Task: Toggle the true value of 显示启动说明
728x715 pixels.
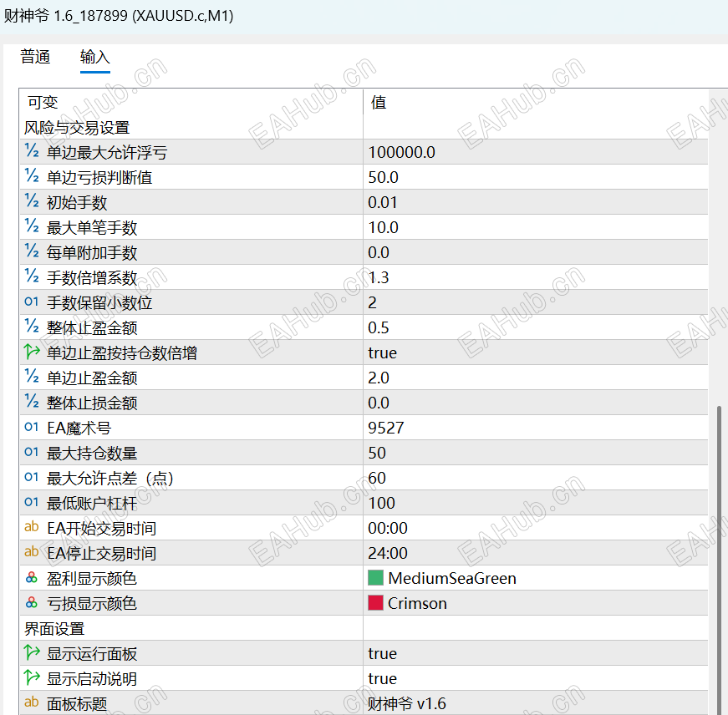Action: pos(382,679)
